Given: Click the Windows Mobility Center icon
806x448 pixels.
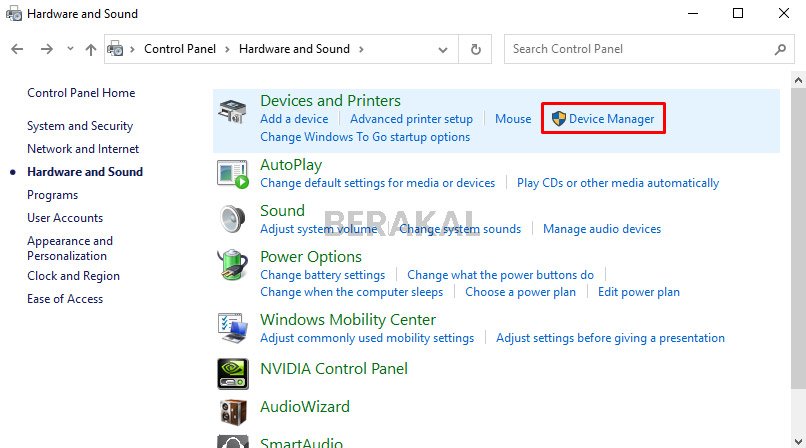Looking at the screenshot, I should 233,328.
